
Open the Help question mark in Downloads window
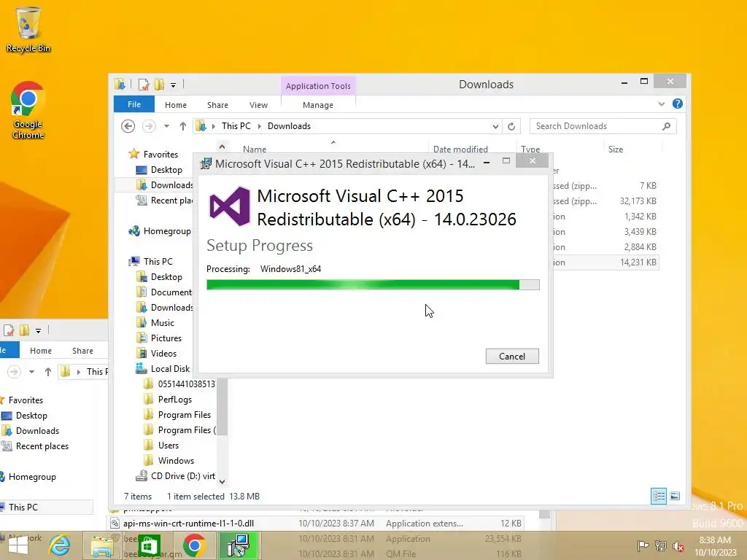[x=678, y=104]
